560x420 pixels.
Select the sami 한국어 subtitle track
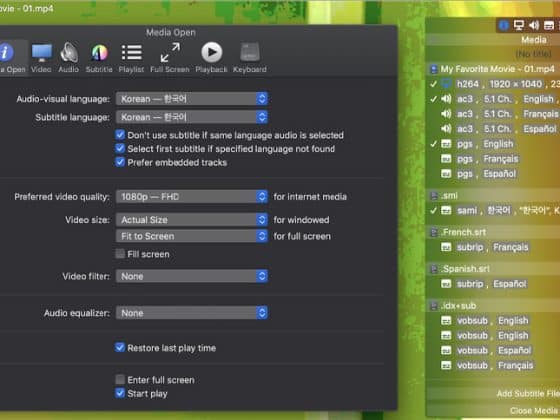pyautogui.click(x=494, y=211)
